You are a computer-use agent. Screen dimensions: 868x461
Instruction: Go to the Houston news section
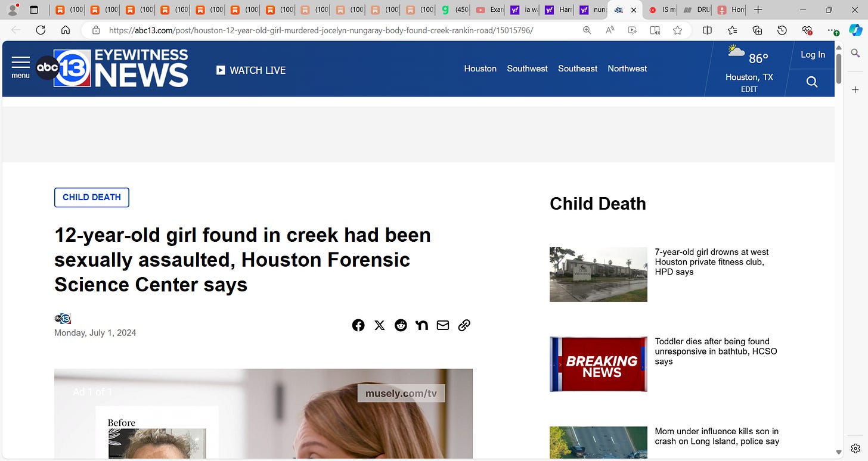tap(480, 68)
